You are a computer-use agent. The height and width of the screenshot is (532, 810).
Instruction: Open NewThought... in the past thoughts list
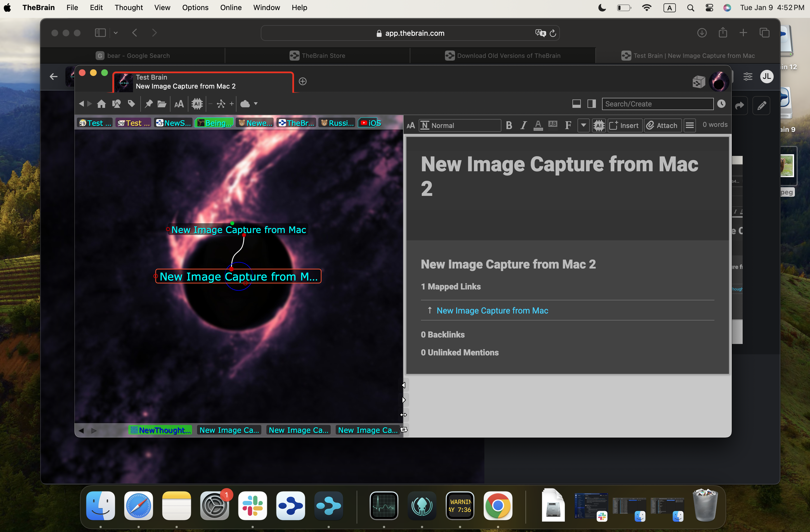click(160, 430)
